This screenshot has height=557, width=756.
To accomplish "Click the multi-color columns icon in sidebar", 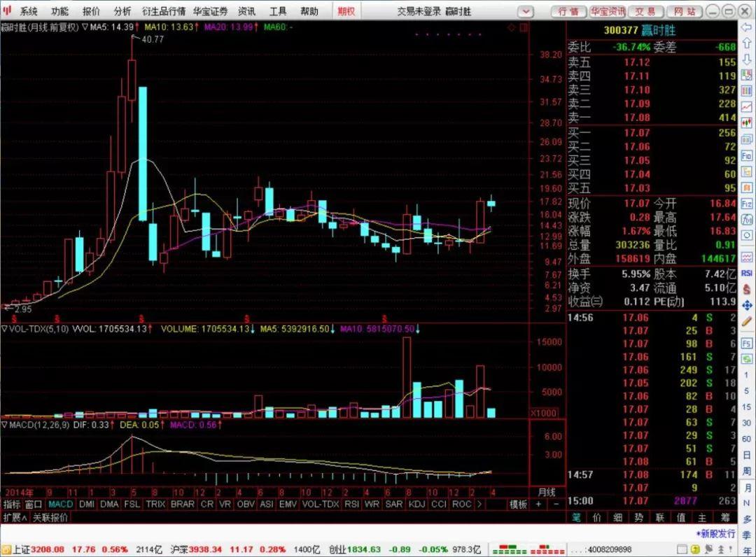I will click(x=746, y=90).
